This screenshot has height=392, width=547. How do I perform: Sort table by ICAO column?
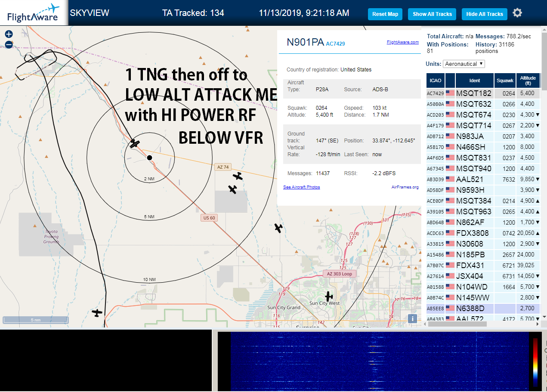pos(436,80)
